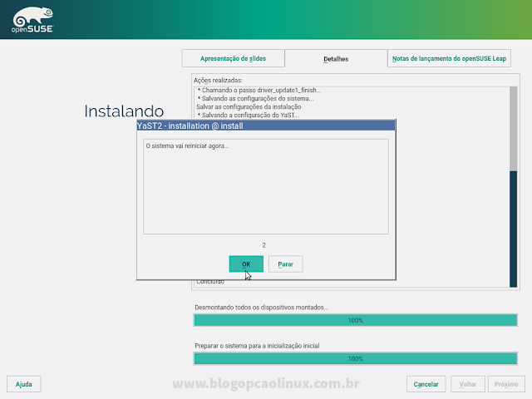The width and height of the screenshot is (532, 399).
Task: Click the 'Ações realizadas:' label
Action: point(218,81)
